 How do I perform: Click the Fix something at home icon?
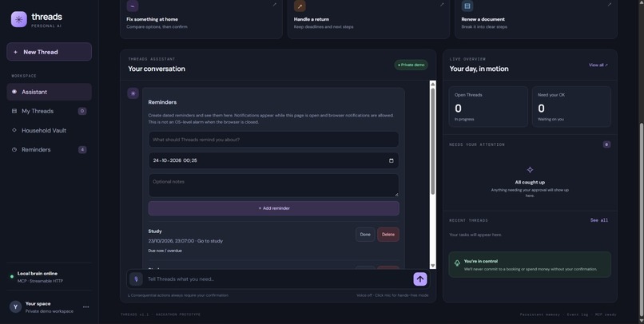coord(133,6)
